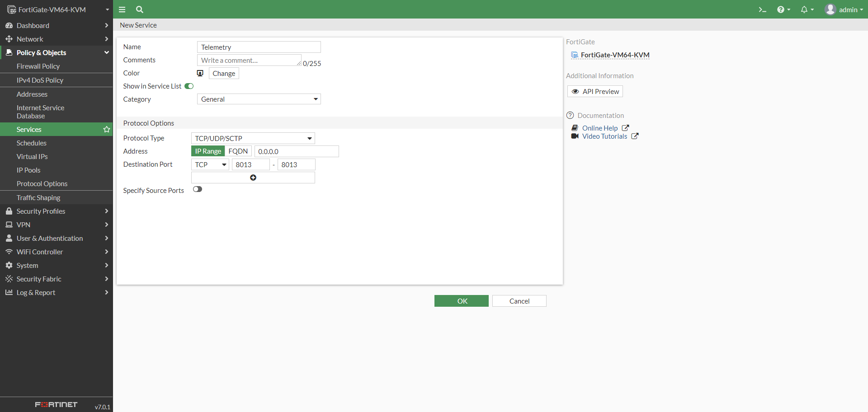
Task: Expand the Network menu chevron
Action: (107, 39)
